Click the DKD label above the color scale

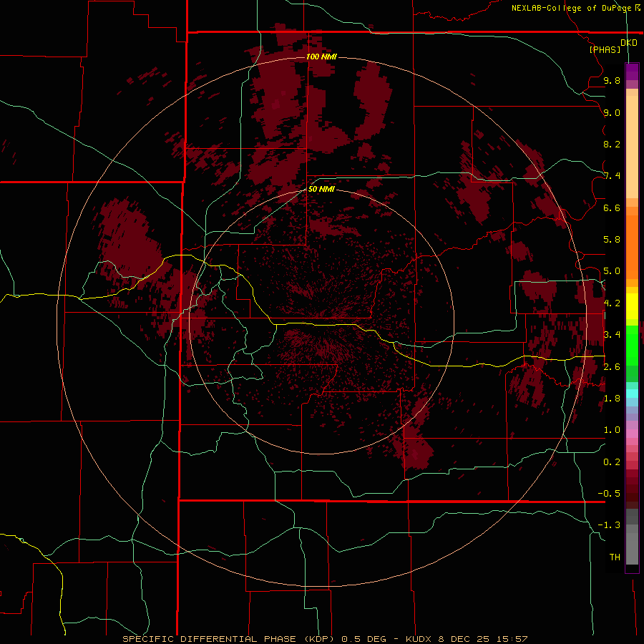tap(629, 43)
